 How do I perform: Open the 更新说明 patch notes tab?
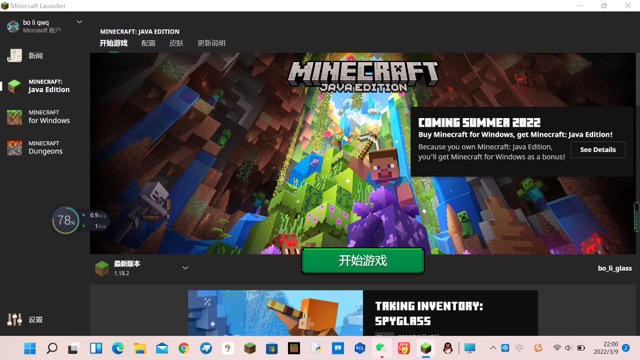click(211, 43)
